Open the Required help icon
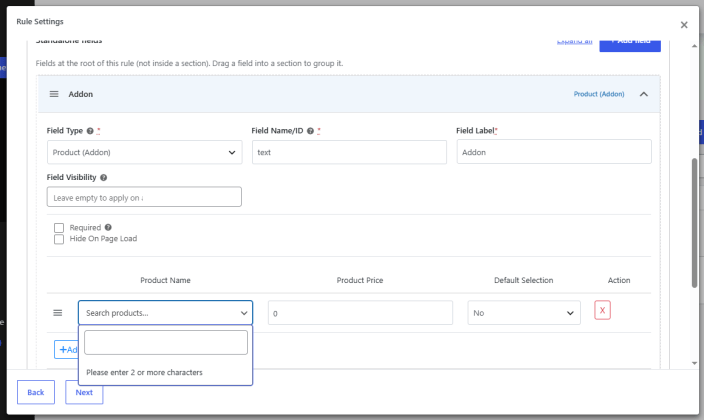Image resolution: width=704 pixels, height=420 pixels. point(108,227)
